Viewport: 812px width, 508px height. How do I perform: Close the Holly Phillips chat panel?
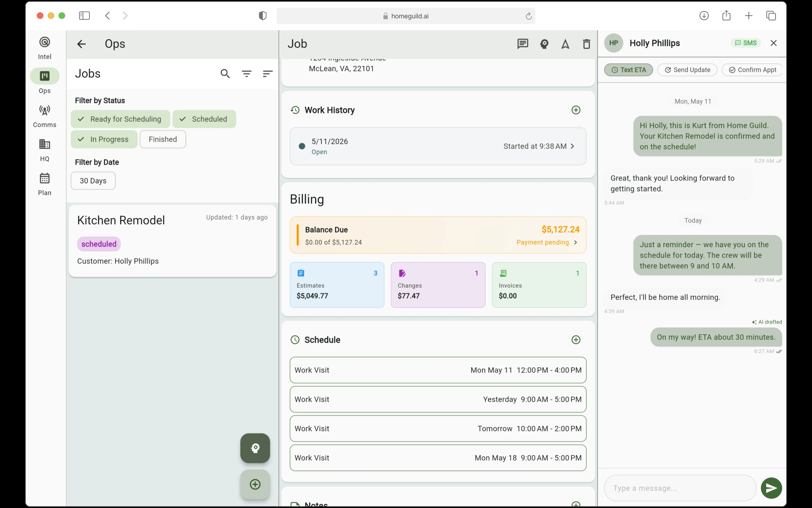coord(774,43)
